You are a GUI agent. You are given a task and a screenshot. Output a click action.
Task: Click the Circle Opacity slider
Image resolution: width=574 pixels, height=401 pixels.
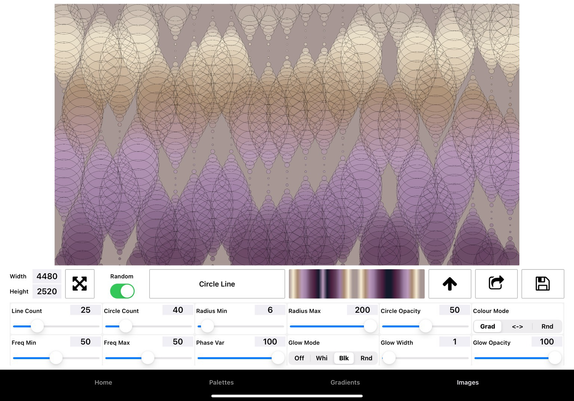tap(425, 326)
